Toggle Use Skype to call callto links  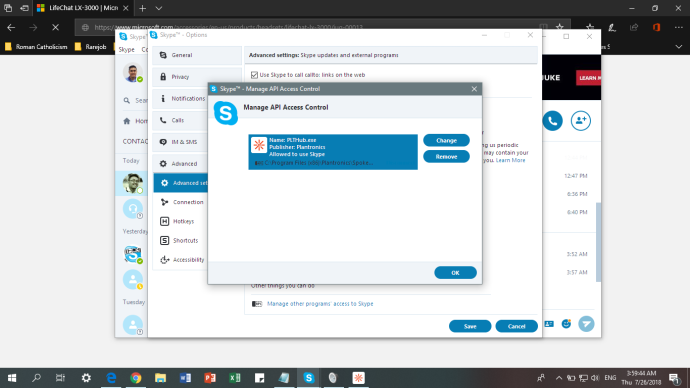tap(254, 75)
